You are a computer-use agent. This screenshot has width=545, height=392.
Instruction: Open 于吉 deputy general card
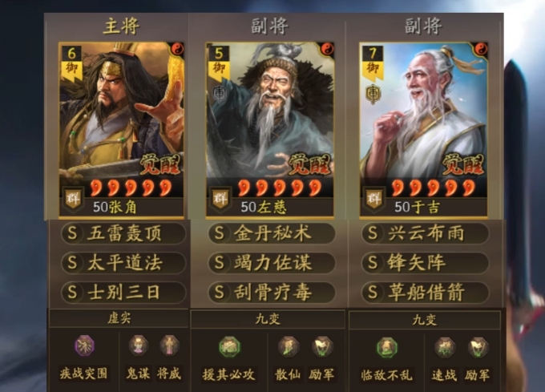(423, 131)
